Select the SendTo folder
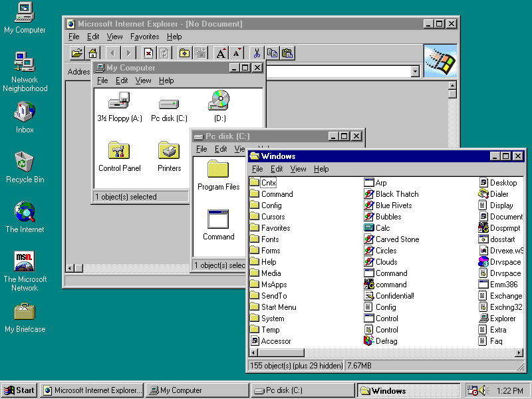The height and width of the screenshot is (399, 532). tap(269, 295)
